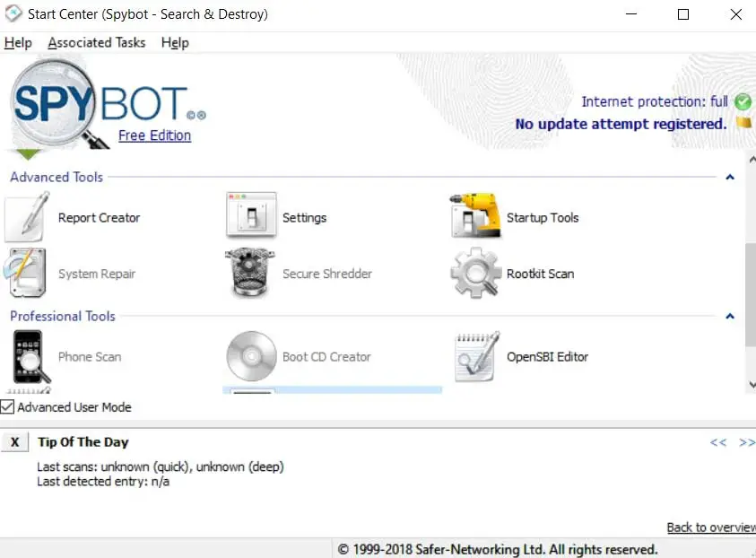Image resolution: width=756 pixels, height=558 pixels.
Task: Click the green Internet protection checkmark icon
Action: pos(743,101)
